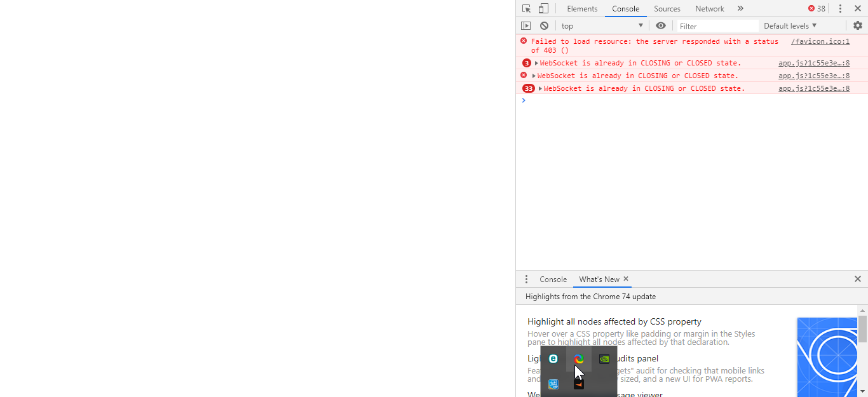Click the red 33 repeat-count badge
The width and height of the screenshot is (868, 397).
(x=529, y=88)
